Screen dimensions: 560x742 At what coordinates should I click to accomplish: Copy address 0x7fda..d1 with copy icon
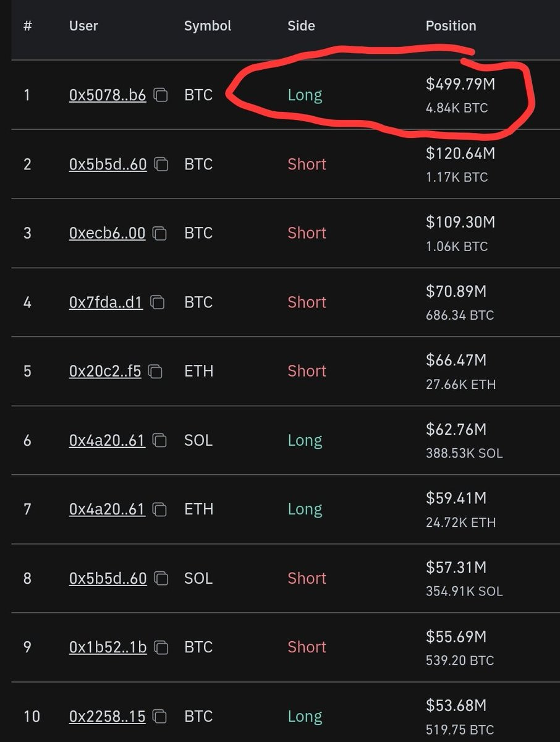(158, 302)
